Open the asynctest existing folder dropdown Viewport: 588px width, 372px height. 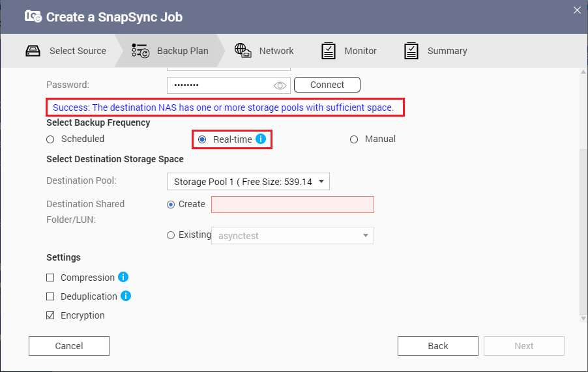coord(293,236)
